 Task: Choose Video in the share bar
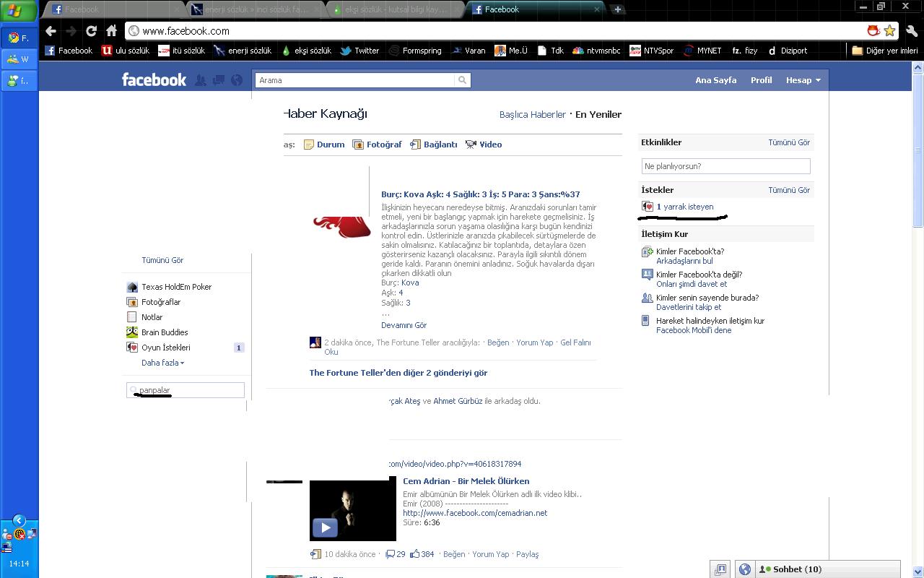(x=484, y=144)
